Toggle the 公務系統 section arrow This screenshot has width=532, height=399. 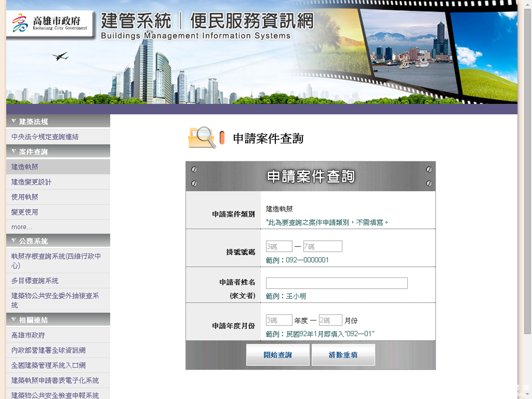click(14, 241)
